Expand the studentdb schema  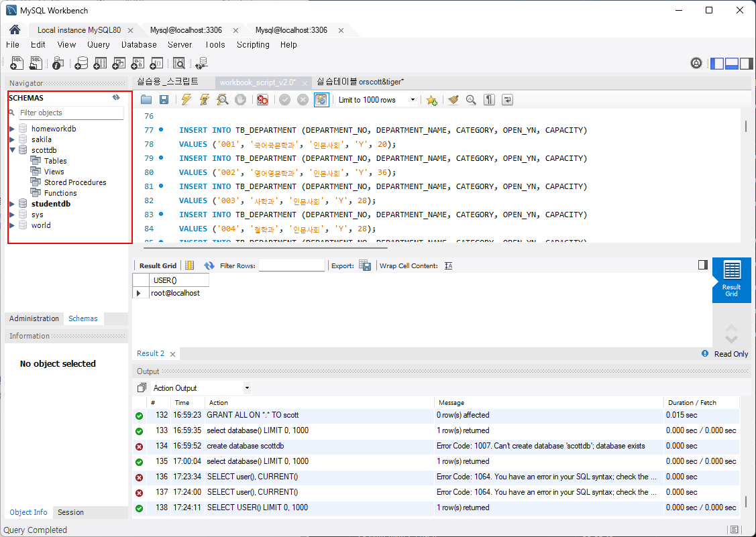pyautogui.click(x=12, y=204)
